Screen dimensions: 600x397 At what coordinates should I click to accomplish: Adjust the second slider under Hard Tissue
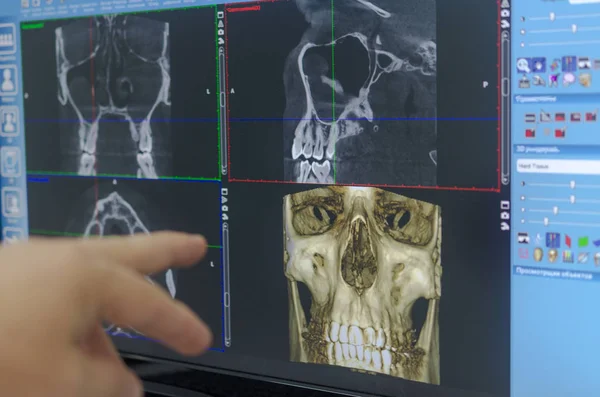coord(572,199)
